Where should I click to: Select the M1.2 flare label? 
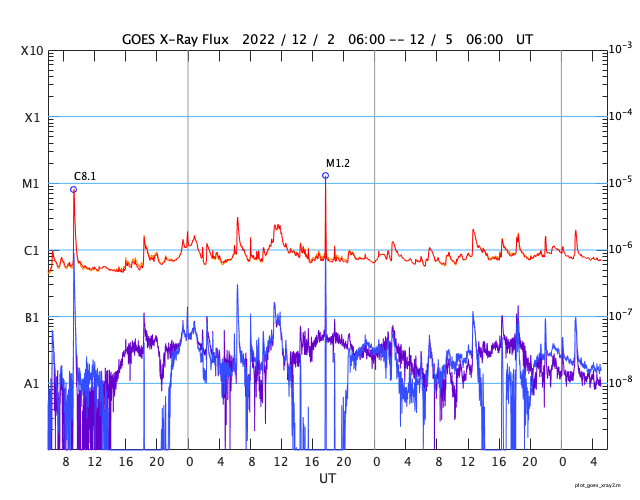click(338, 163)
